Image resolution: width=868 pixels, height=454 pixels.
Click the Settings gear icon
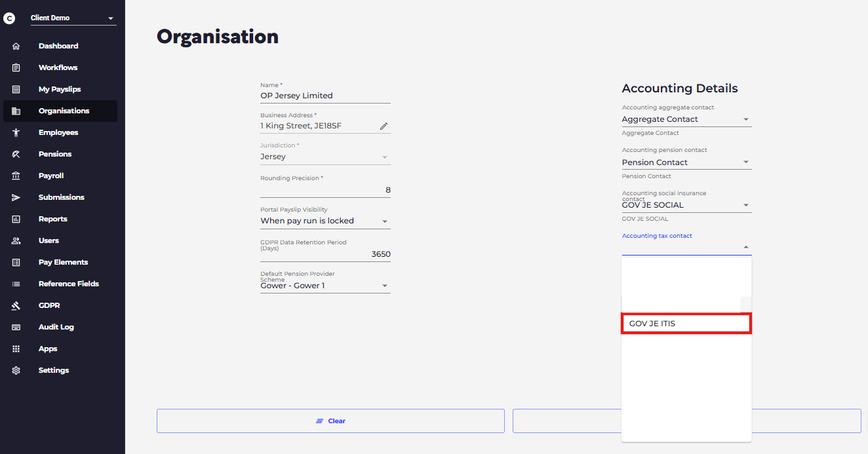pos(16,370)
